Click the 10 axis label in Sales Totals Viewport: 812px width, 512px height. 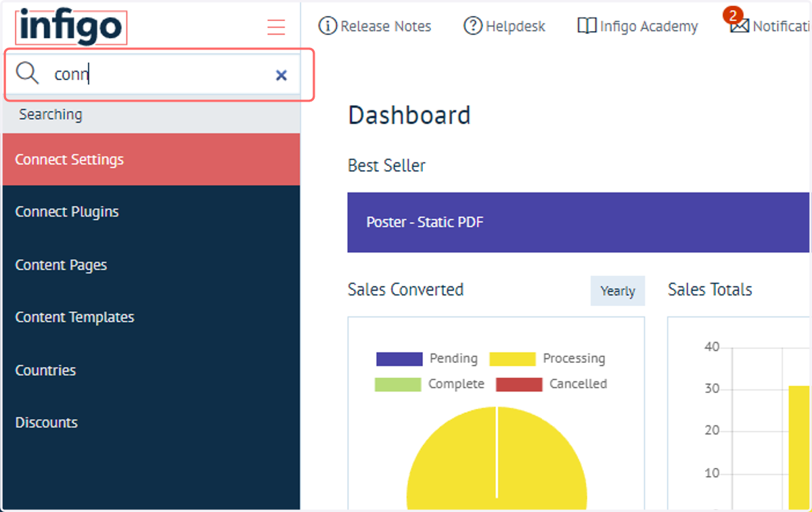(712, 473)
